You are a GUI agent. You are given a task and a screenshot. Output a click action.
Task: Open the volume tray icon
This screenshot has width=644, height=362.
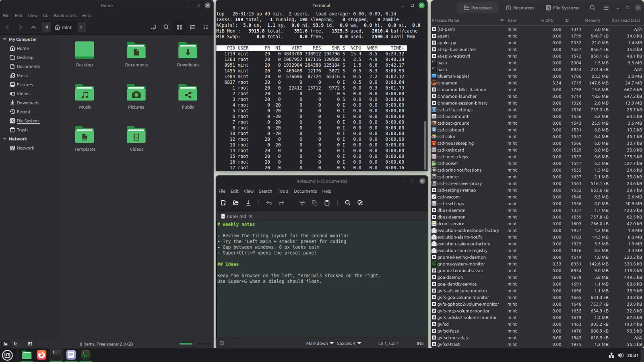621,356
